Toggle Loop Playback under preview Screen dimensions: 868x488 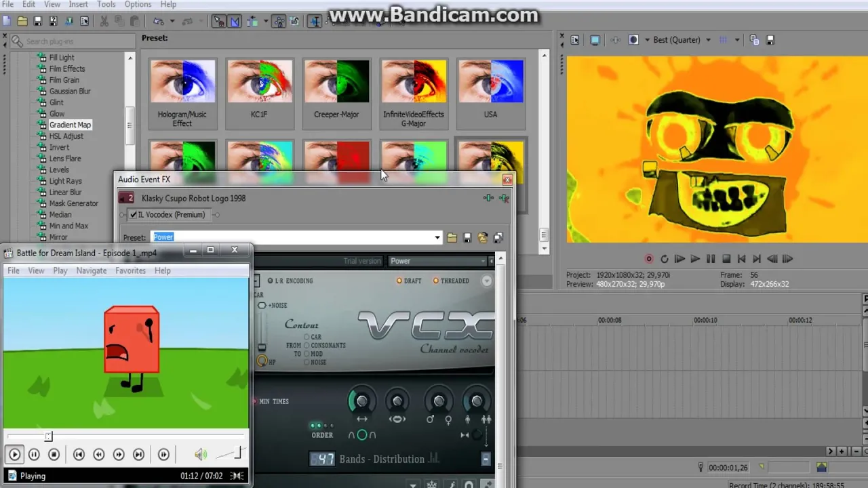(664, 259)
